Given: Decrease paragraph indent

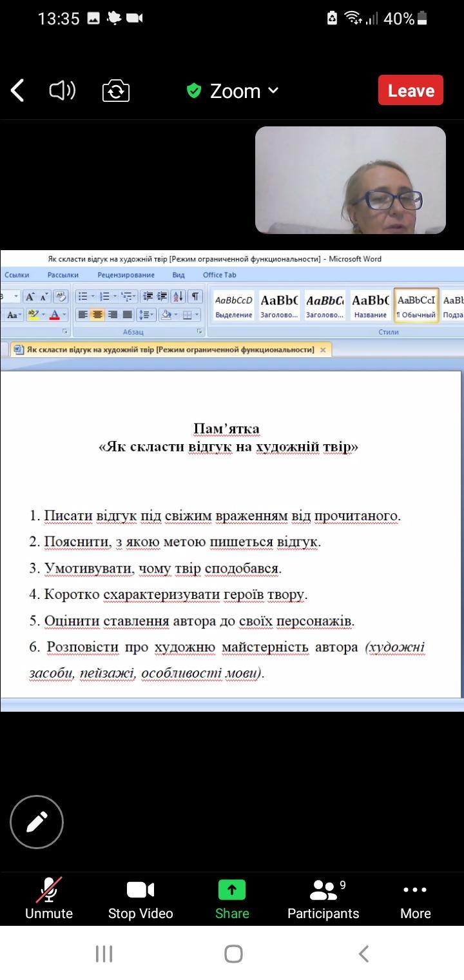Looking at the screenshot, I should [148, 297].
